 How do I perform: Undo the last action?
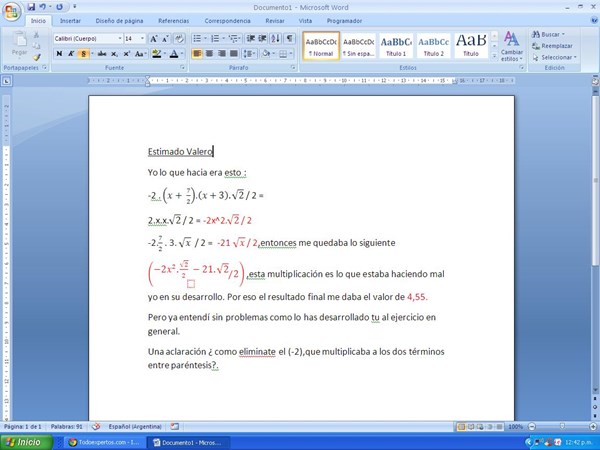tap(42, 7)
